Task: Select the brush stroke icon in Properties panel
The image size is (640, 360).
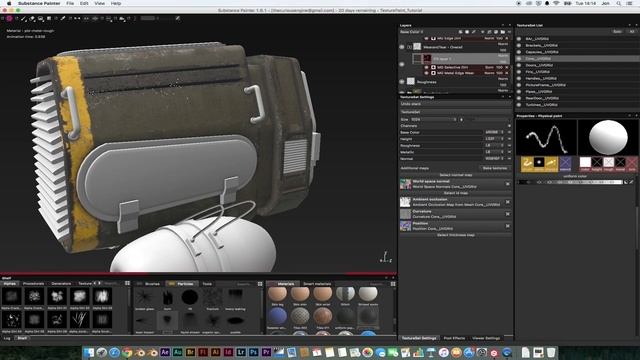Action: [527, 164]
